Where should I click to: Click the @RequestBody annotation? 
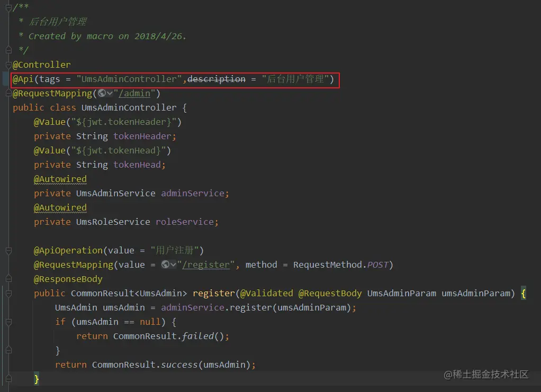330,294
